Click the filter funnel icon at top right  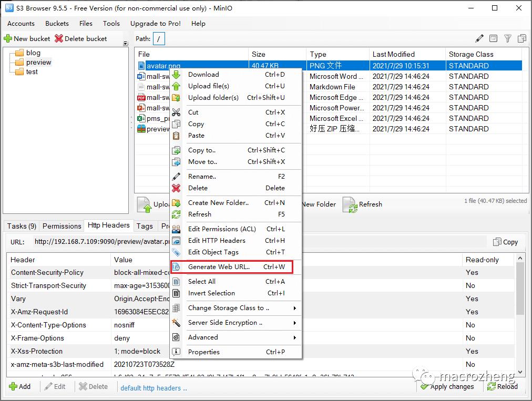click(x=508, y=38)
